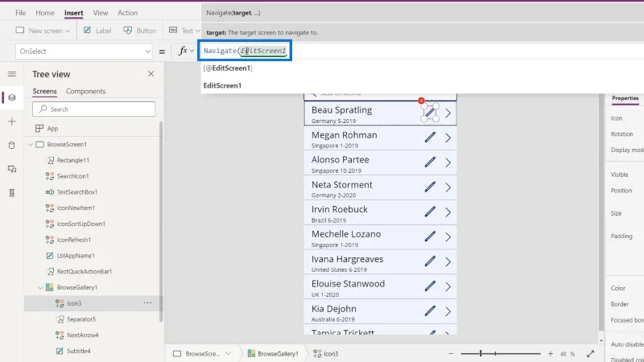Click the next arrow for Irvin Roebuck
Screen dimensions: 644x362
(x=448, y=212)
